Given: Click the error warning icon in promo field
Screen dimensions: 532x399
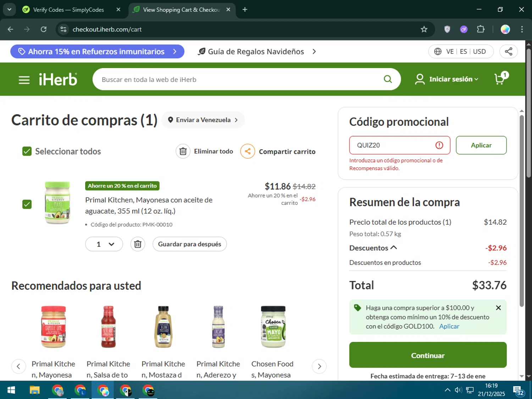Looking at the screenshot, I should click(439, 145).
